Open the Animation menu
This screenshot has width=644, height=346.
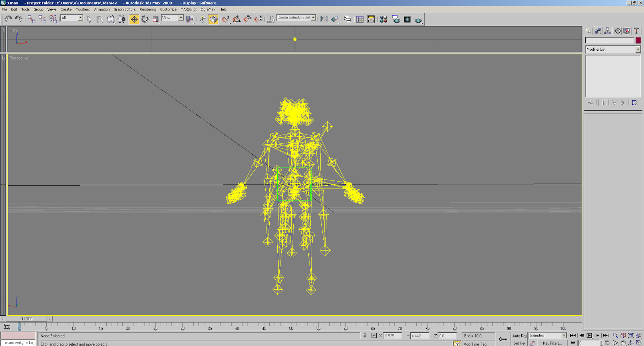click(102, 9)
